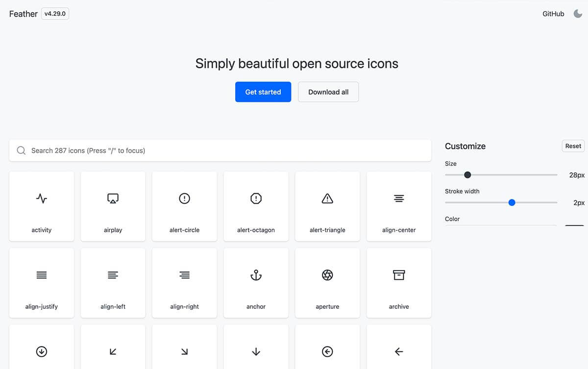Select the activity icon card
The width and height of the screenshot is (588, 369).
(42, 206)
